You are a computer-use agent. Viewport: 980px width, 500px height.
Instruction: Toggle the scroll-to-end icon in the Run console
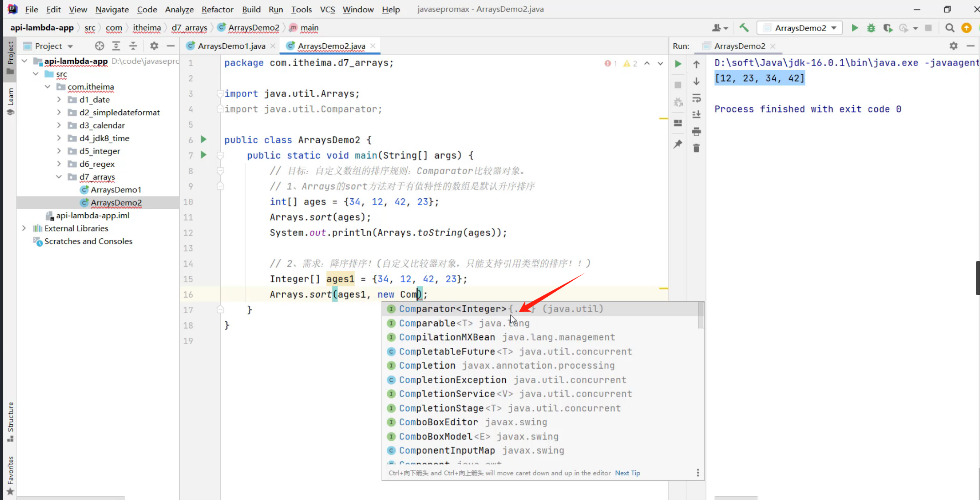(696, 115)
